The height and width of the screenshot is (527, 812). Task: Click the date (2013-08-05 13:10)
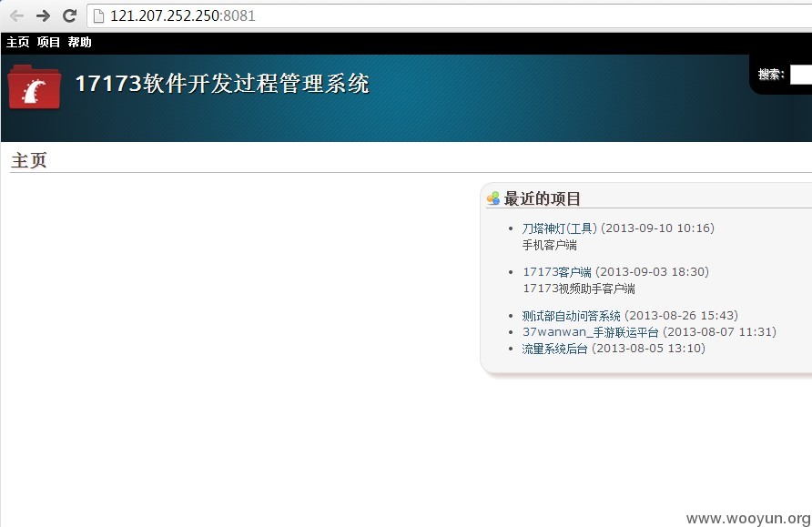(649, 349)
